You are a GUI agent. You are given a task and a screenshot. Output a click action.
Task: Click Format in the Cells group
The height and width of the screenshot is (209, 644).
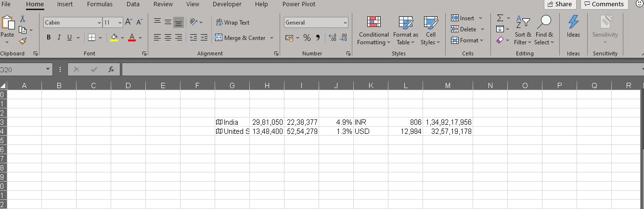click(x=468, y=40)
